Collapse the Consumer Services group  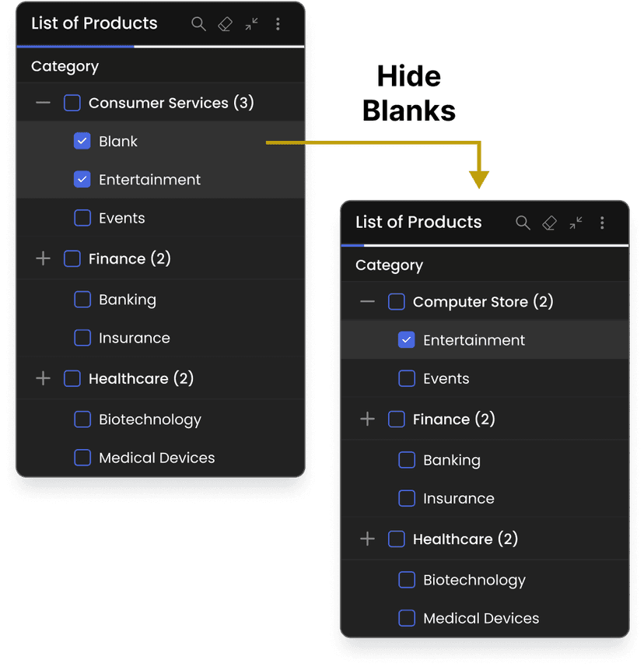click(x=44, y=103)
